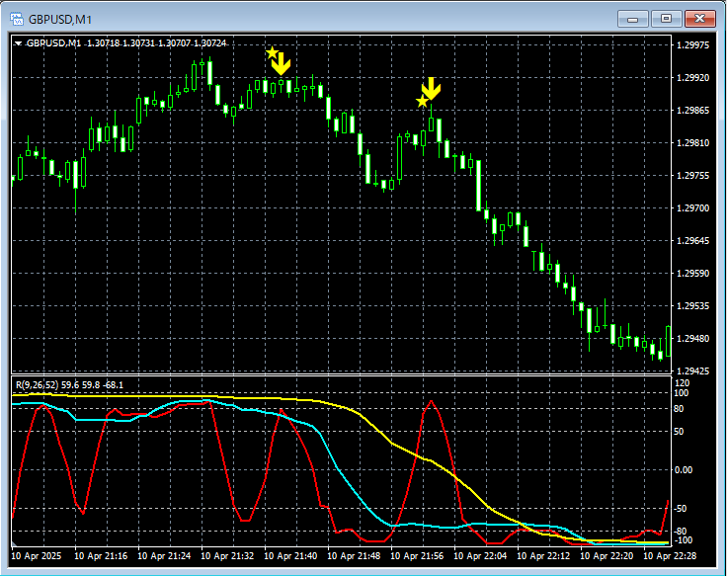
Task: Click indicator scale value 80
Action: coord(679,409)
